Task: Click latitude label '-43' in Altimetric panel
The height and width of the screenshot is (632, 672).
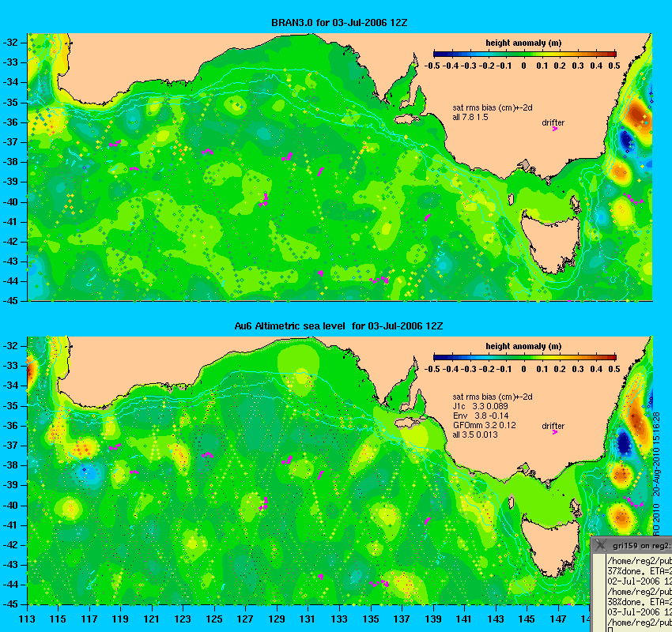Action: [x=10, y=564]
